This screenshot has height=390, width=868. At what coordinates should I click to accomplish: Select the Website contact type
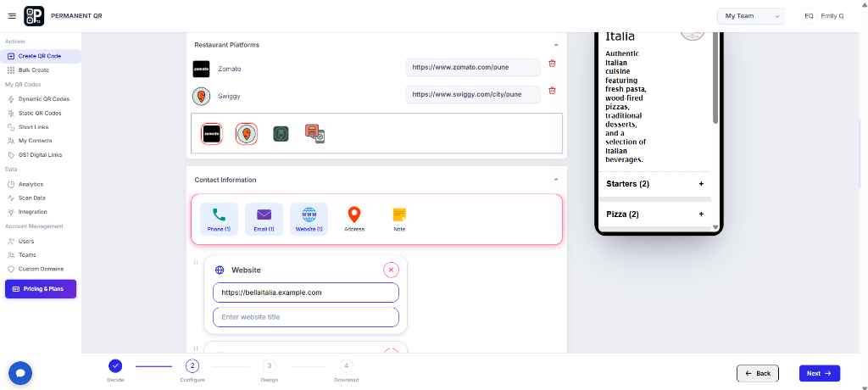309,220
